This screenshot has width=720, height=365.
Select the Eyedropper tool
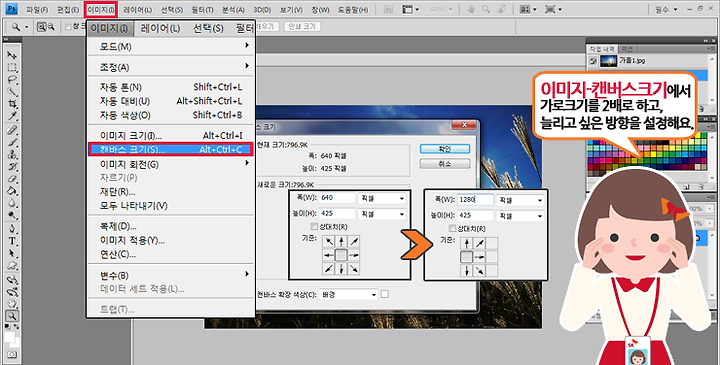coord(12,117)
